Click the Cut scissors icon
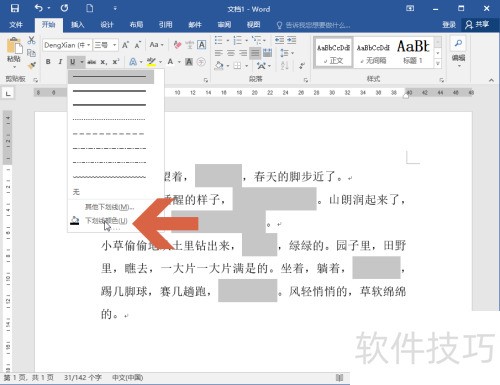Screen dimensions: 500x385 pos(31,40)
